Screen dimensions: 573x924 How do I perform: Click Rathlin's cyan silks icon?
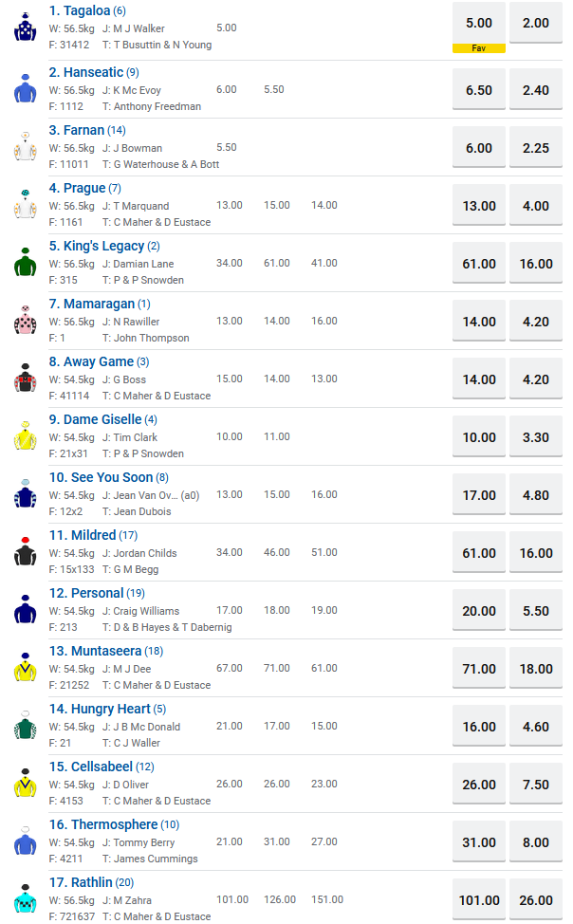pyautogui.click(x=25, y=898)
